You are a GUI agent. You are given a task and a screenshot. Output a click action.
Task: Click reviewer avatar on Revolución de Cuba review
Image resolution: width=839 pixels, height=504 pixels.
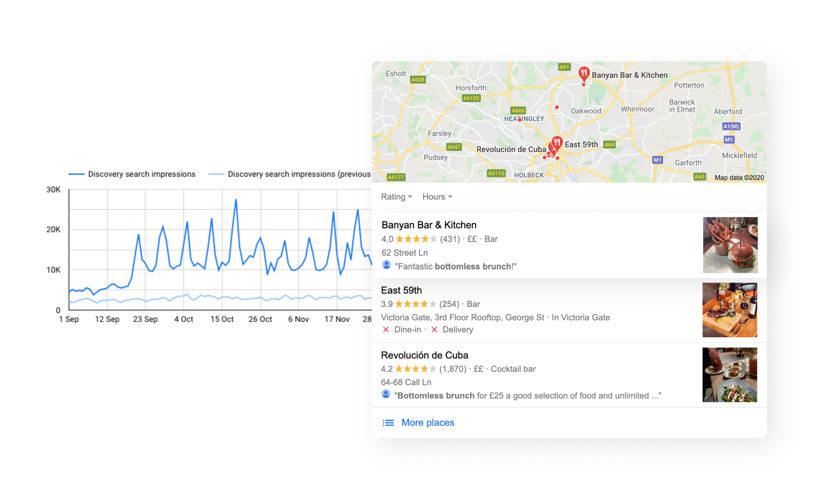(386, 394)
